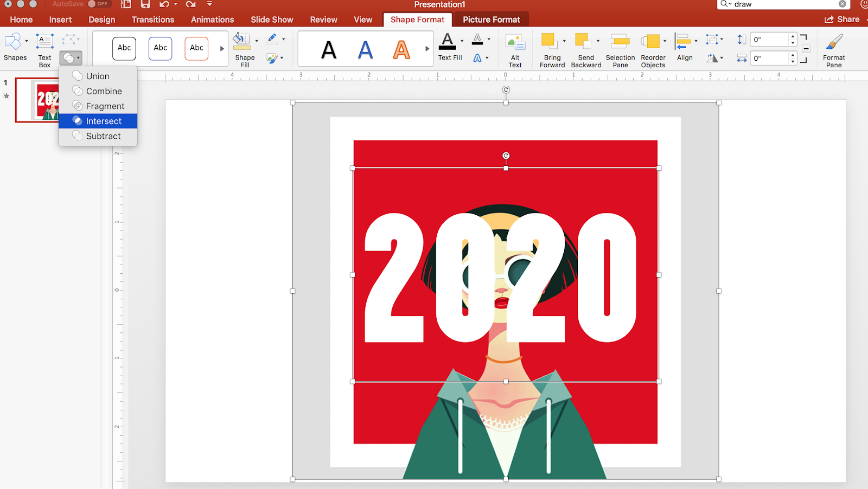
Task: Open the Transitions ribbon tab
Action: [x=152, y=19]
